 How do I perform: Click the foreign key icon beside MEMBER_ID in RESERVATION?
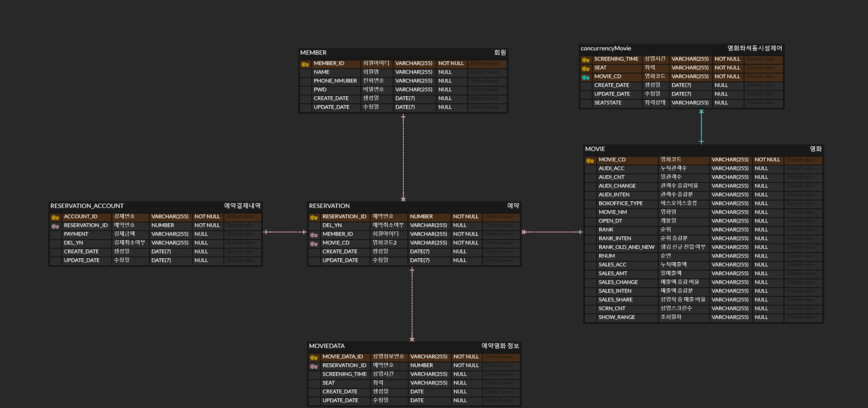pos(314,234)
